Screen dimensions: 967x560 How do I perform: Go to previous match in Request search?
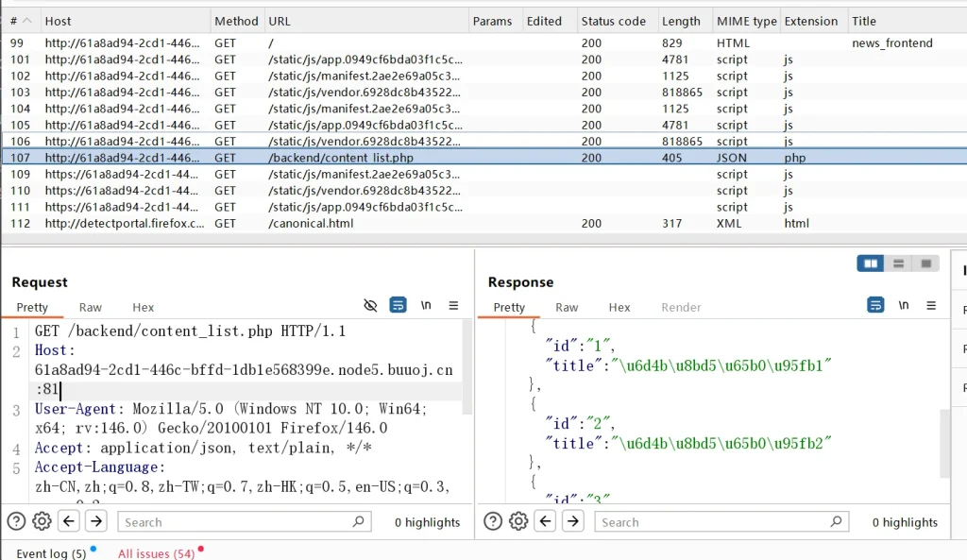(69, 521)
